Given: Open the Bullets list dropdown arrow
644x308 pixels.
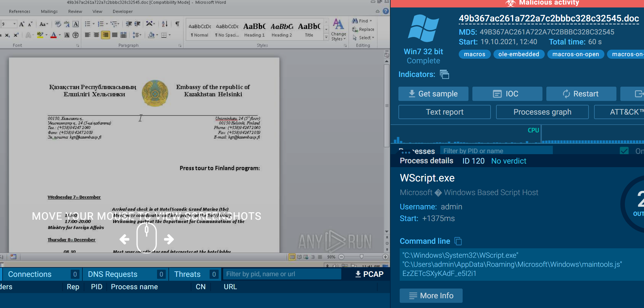Looking at the screenshot, I should (x=94, y=24).
